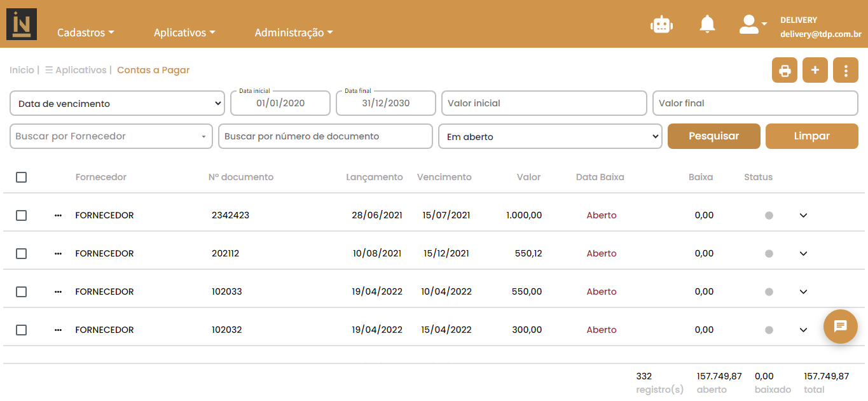Screen dimensions: 868x401
Task: Open row actions dots for document 102033
Action: pos(59,292)
